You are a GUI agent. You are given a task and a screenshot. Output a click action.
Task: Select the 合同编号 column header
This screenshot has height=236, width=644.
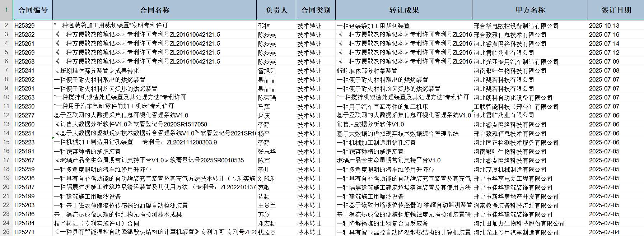33,10
